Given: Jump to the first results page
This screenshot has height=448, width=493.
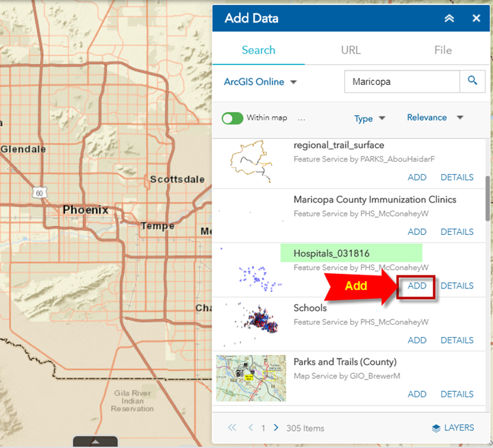Looking at the screenshot, I should coord(231,427).
